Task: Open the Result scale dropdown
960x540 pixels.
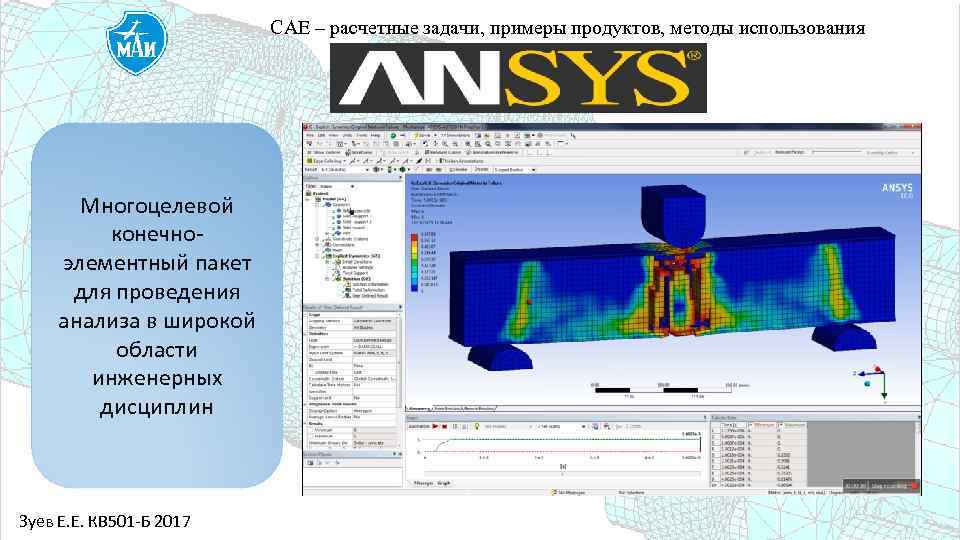Action: [x=345, y=170]
